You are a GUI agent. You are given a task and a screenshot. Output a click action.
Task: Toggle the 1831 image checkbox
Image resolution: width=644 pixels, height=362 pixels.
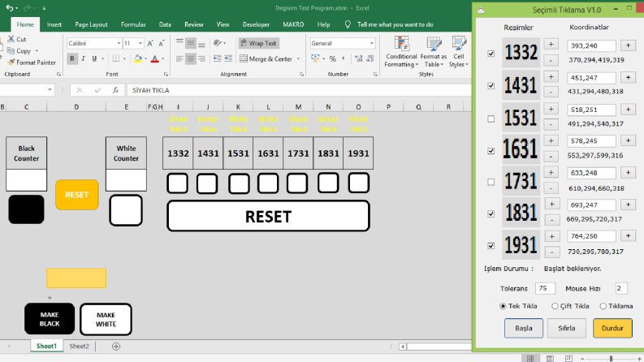pyautogui.click(x=491, y=213)
